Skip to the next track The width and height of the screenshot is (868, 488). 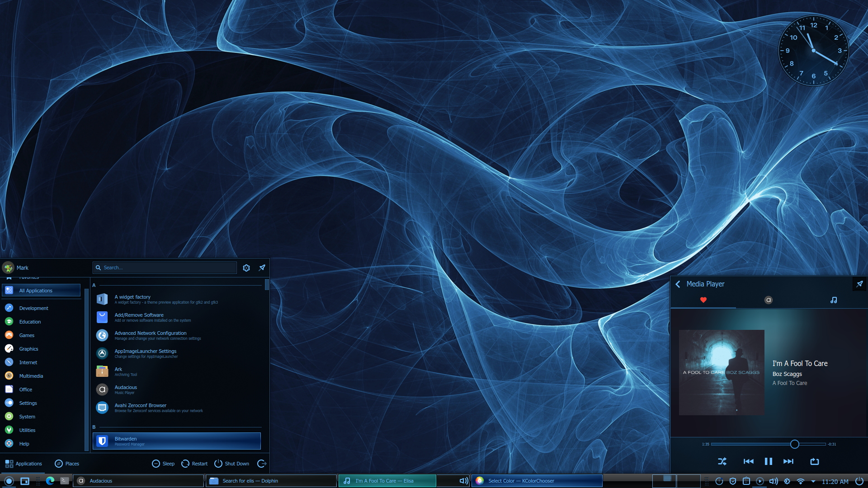[788, 461]
